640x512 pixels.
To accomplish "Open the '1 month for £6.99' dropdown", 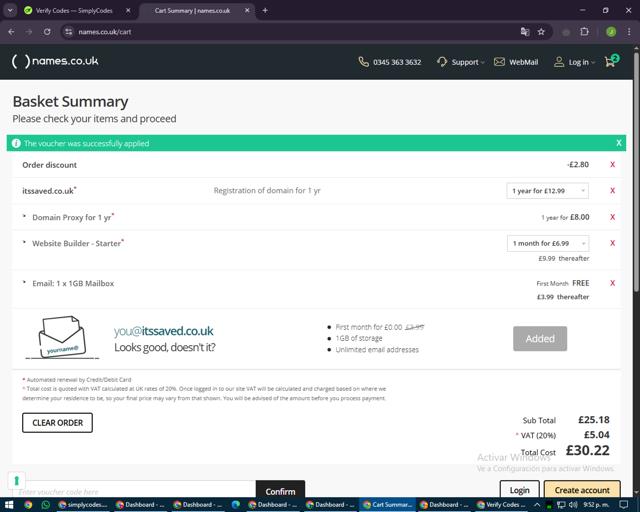I will click(548, 243).
